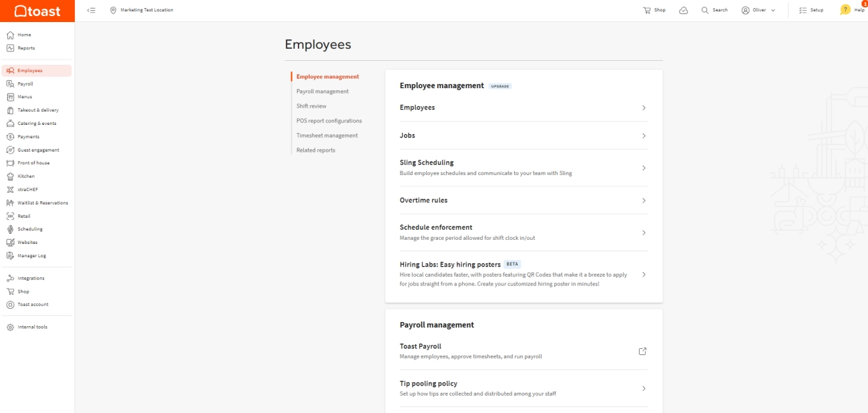Expand the Overtime rules chevron
This screenshot has width=868, height=413.
point(644,200)
